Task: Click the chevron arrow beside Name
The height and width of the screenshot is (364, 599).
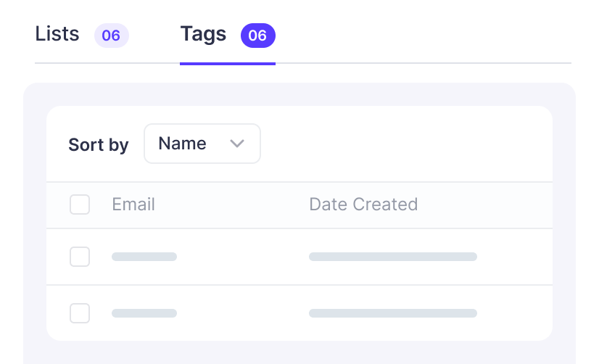Action: 236,144
